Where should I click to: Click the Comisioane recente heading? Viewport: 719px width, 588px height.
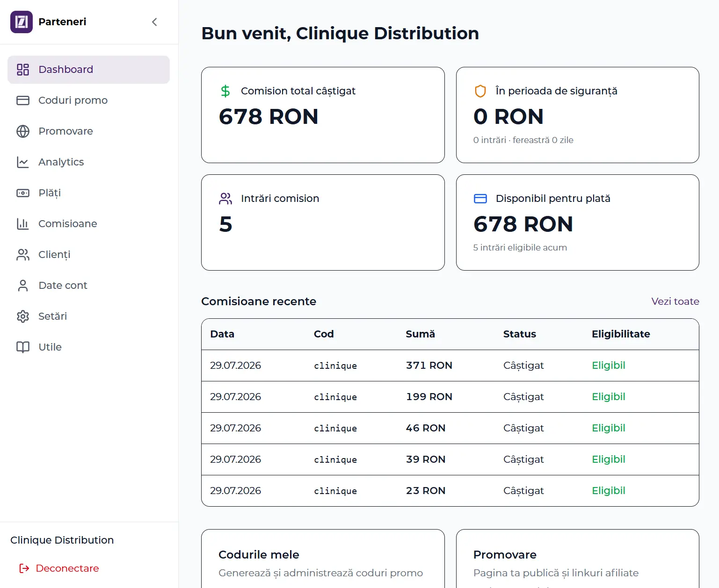click(259, 301)
